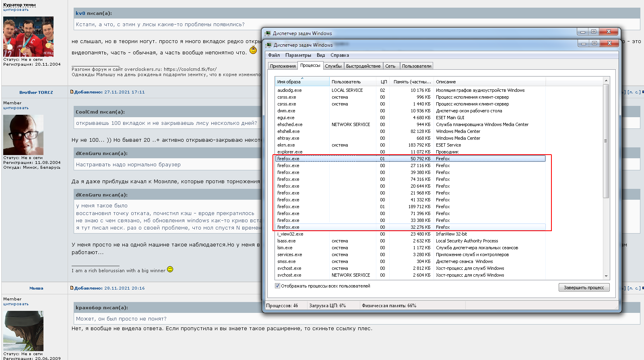
Task: Sort processes by the 'Имя образа' column header
Action: pyautogui.click(x=302, y=82)
